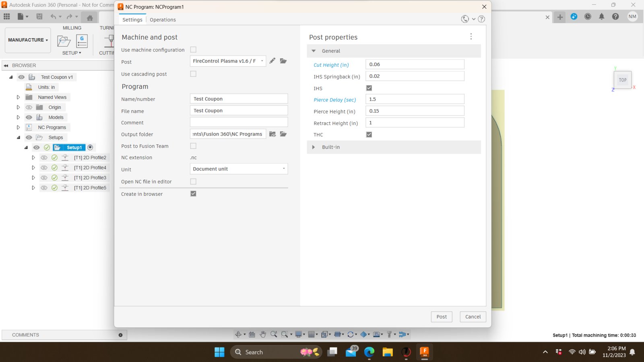The width and height of the screenshot is (644, 362).
Task: Open the data panel grid icon
Action: click(x=7, y=16)
